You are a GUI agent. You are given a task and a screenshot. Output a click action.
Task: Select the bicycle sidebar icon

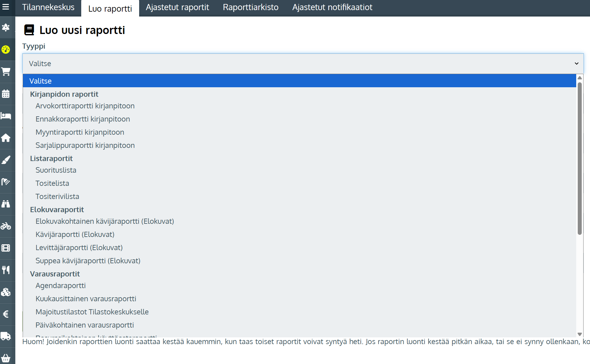coord(6,226)
